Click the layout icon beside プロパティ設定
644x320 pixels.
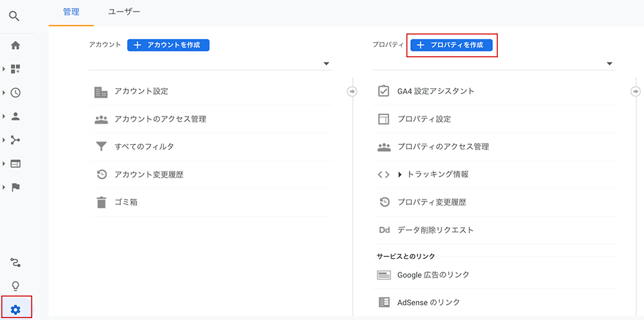[x=383, y=119]
